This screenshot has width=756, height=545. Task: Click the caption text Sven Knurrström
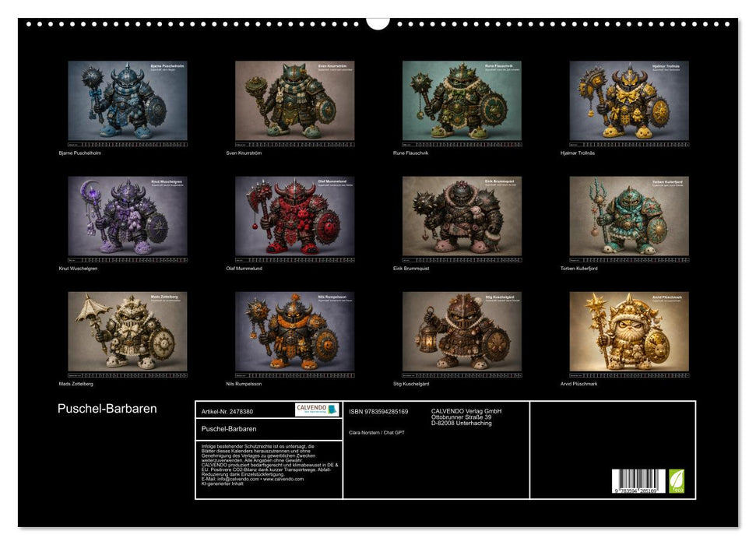click(244, 153)
